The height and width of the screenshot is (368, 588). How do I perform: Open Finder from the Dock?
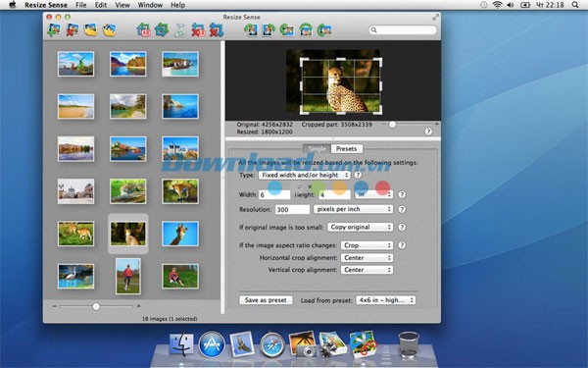182,344
